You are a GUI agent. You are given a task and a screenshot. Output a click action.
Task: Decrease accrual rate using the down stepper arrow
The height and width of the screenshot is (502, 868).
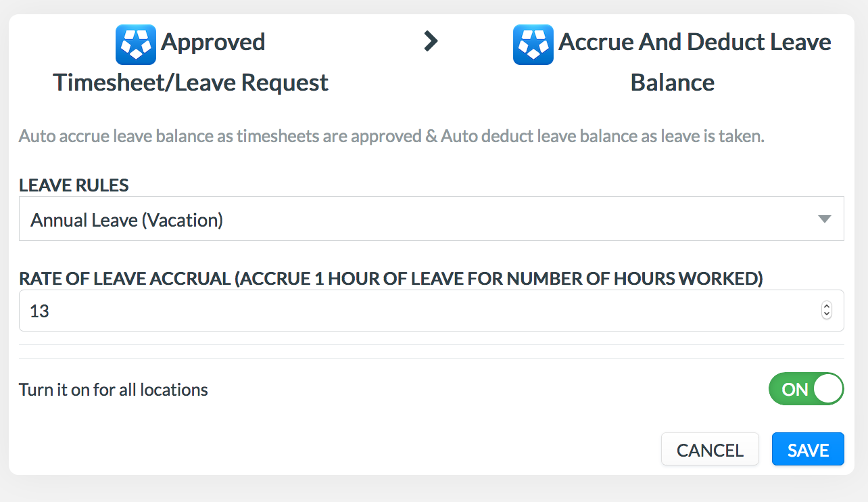tap(826, 315)
